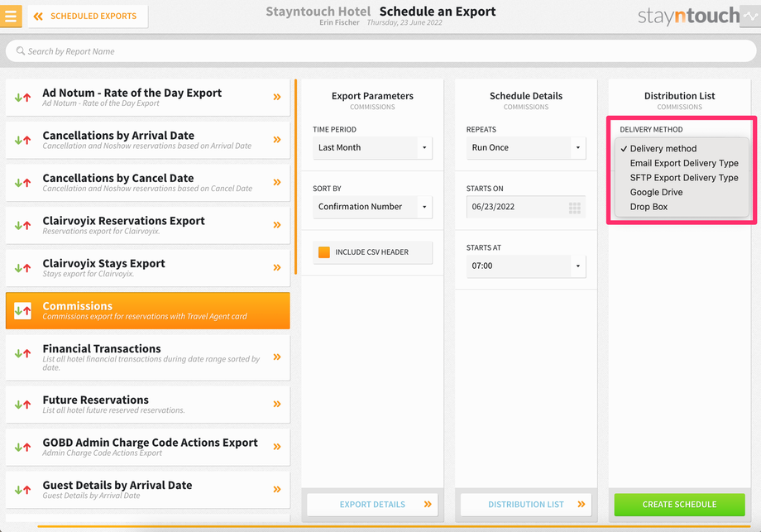Click the Export Parameters heading
761x532 pixels.
point(372,96)
